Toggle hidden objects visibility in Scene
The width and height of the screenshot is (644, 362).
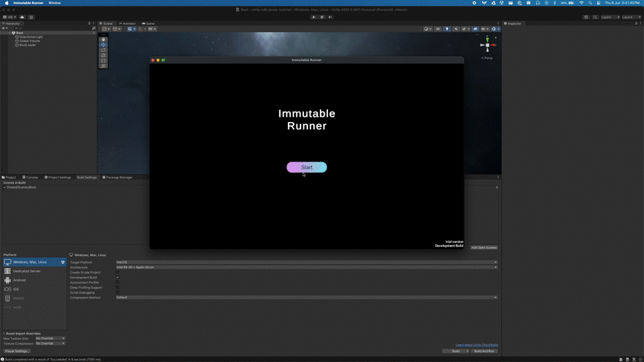[475, 29]
